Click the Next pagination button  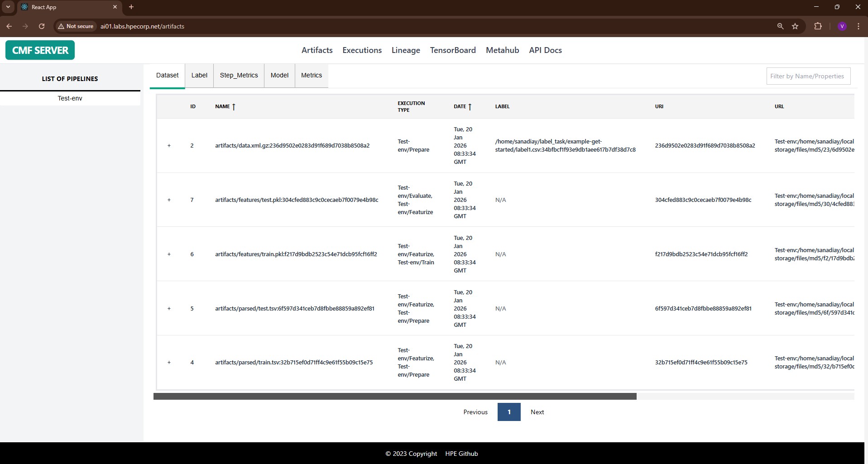pyautogui.click(x=537, y=412)
